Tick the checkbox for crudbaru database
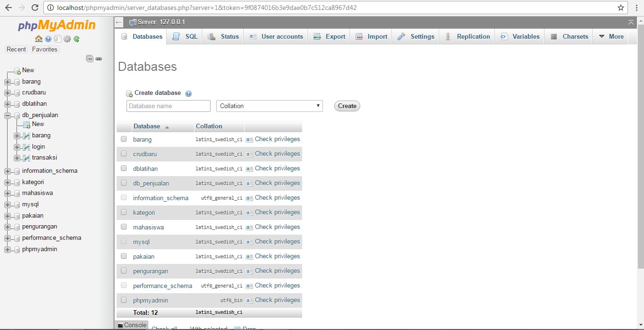 coord(124,153)
